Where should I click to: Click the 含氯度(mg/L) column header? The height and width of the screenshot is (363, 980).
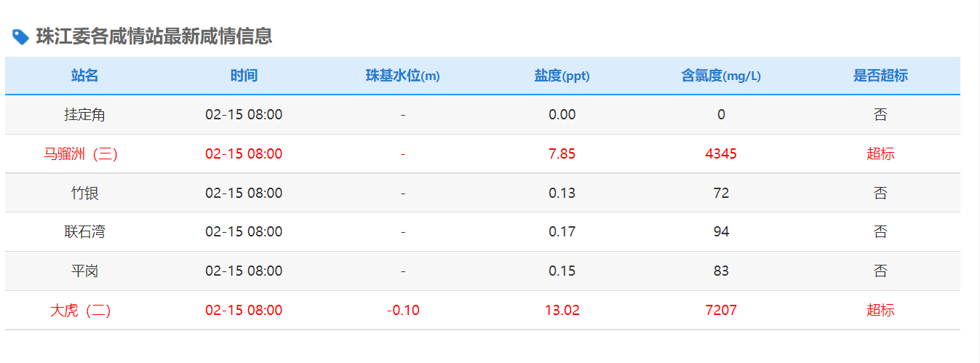[721, 76]
